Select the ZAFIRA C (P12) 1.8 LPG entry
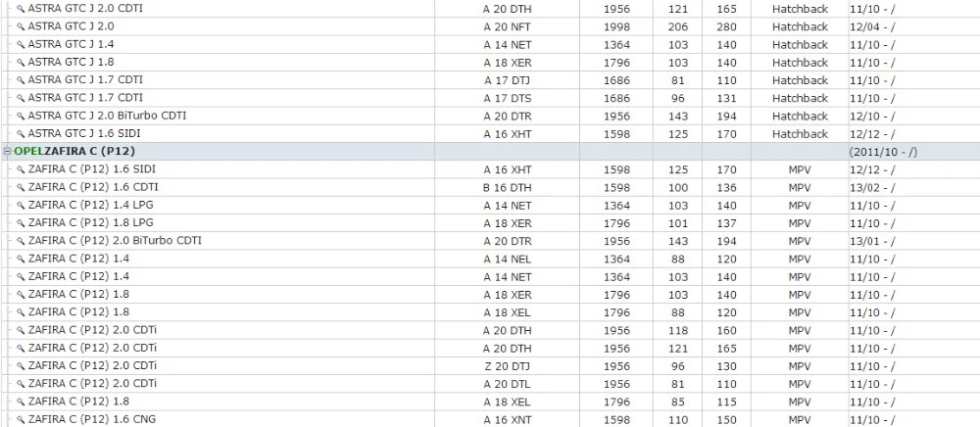The image size is (980, 427). 90,223
